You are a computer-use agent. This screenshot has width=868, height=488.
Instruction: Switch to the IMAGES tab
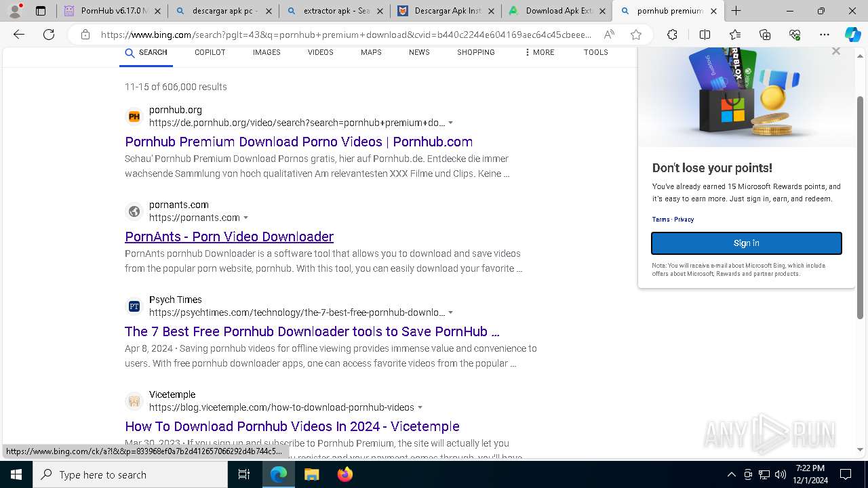267,52
